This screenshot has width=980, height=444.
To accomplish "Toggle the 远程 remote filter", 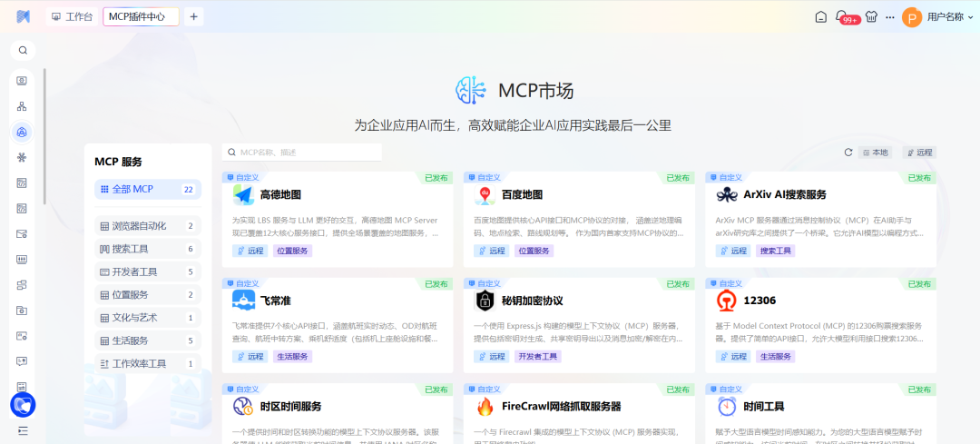I will click(919, 153).
